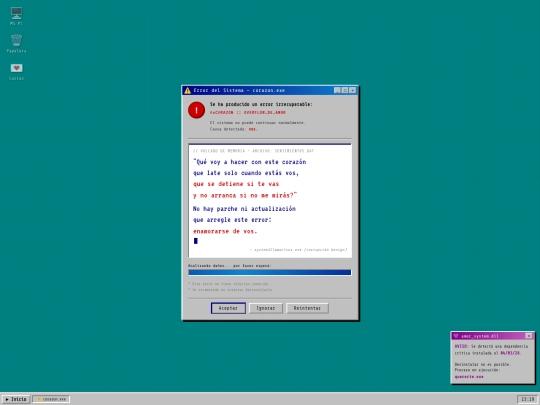Click the red error exclamation icon
The height and width of the screenshot is (405, 540).
[196, 110]
